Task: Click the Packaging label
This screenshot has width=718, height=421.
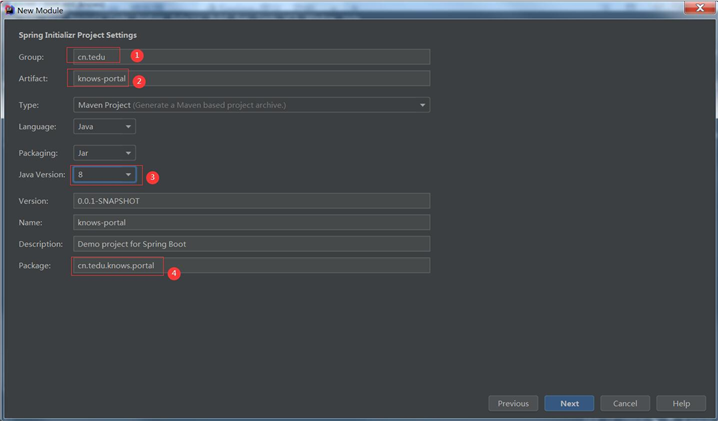Action: (x=38, y=153)
